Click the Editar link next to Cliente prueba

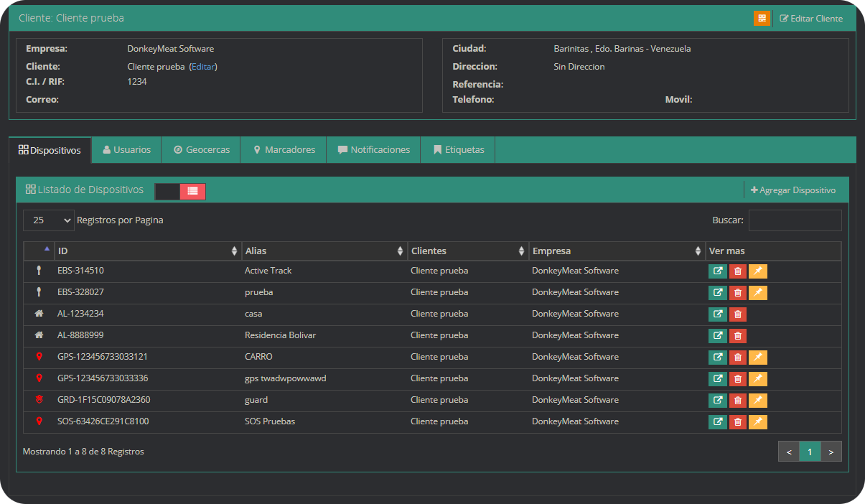click(202, 67)
